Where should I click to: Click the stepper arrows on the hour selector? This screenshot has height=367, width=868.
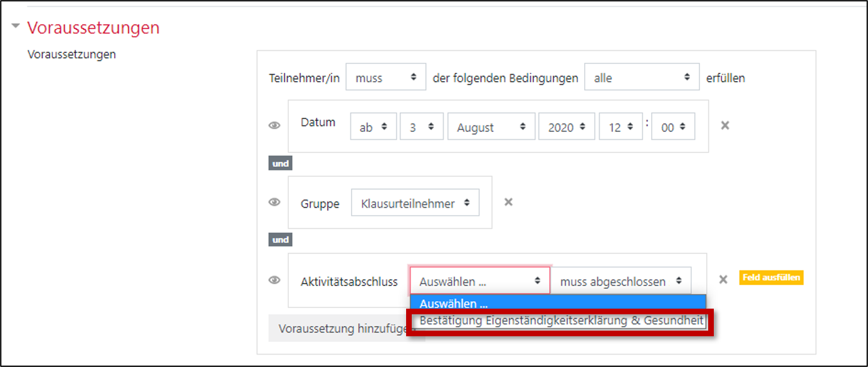tap(631, 126)
